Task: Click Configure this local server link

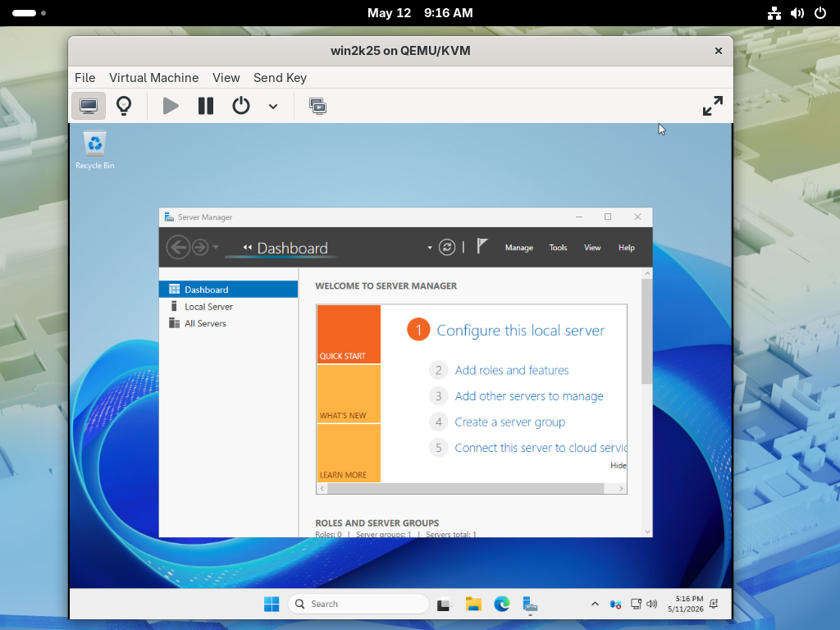Action: coord(521,330)
